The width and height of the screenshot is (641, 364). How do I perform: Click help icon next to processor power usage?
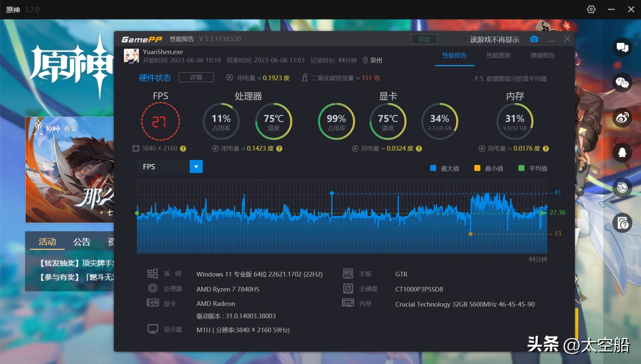point(279,149)
